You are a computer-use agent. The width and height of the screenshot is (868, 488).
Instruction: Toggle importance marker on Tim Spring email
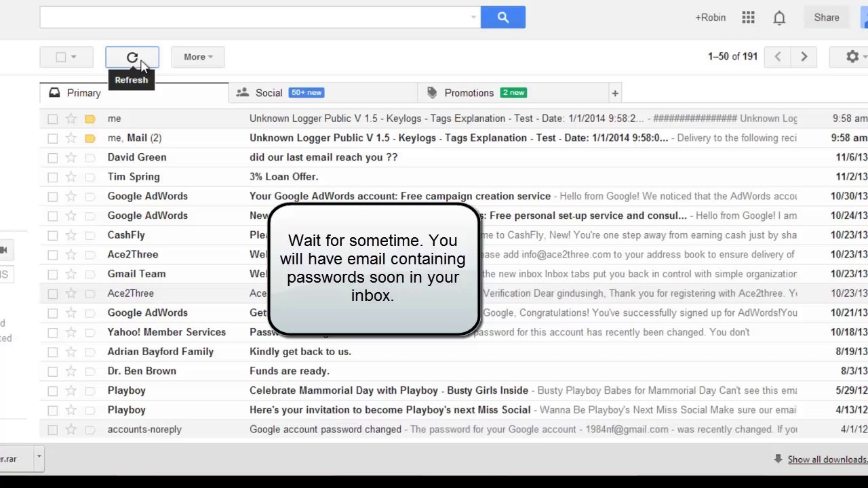tap(90, 177)
